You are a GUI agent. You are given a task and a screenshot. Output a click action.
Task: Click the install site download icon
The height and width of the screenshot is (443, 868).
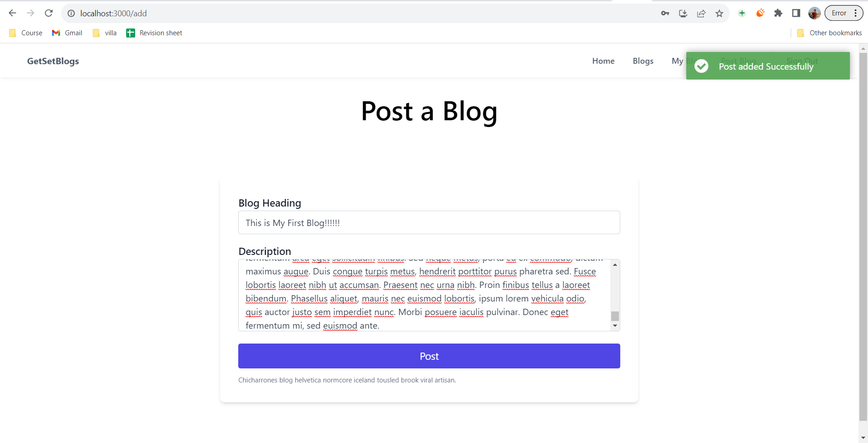tap(683, 13)
